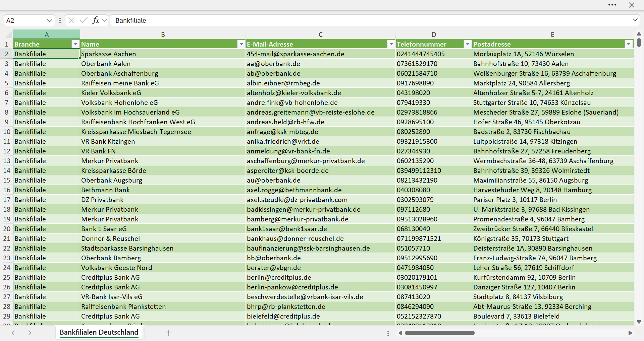Click vertical scrollbar up arrow
The image size is (644, 341).
pos(639,34)
